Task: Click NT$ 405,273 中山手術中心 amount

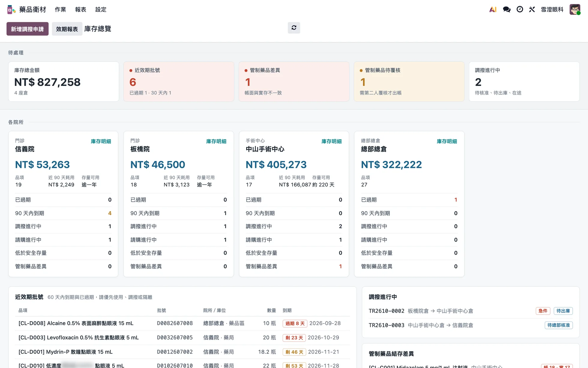Action: 276,165
